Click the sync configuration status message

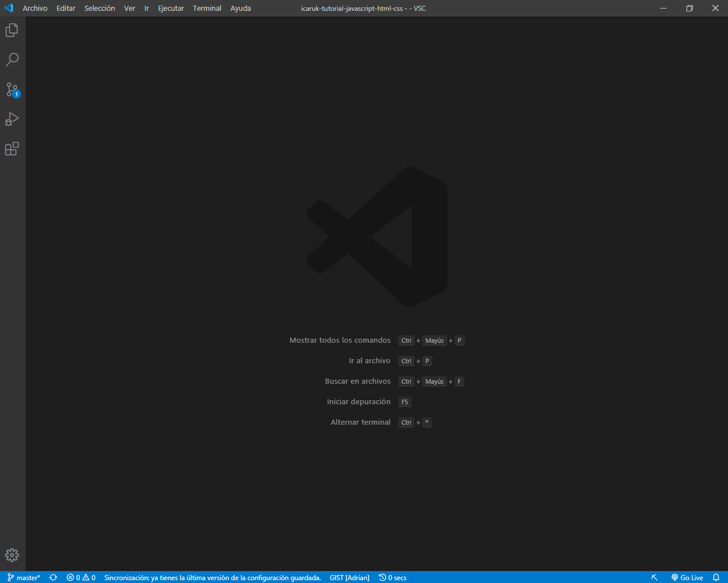point(212,577)
